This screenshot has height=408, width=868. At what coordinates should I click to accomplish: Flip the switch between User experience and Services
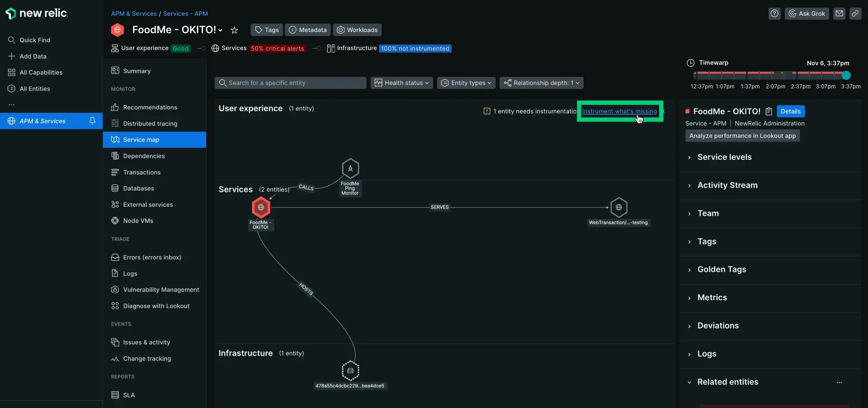point(201,48)
